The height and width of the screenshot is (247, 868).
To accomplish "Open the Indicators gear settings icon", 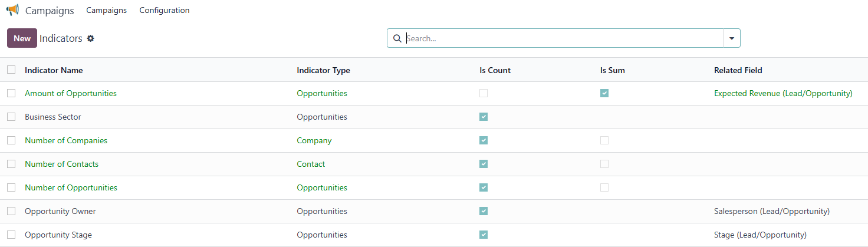I will coord(90,38).
